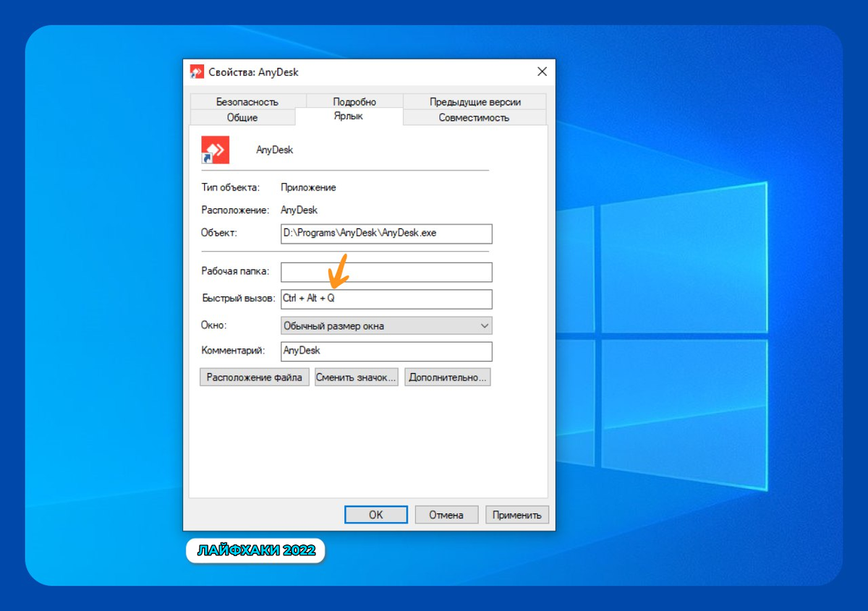Click the Объект path input field
Viewport: 868px width, 611px height.
(x=386, y=234)
